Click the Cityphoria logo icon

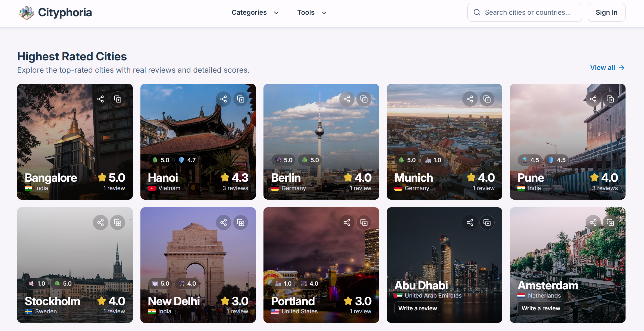tap(27, 13)
